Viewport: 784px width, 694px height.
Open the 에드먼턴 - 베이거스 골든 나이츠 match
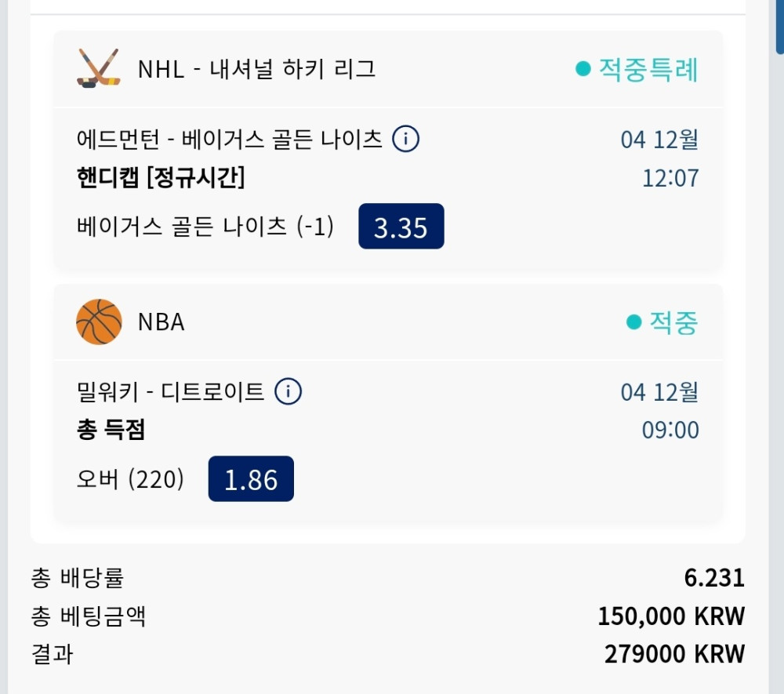tap(229, 140)
